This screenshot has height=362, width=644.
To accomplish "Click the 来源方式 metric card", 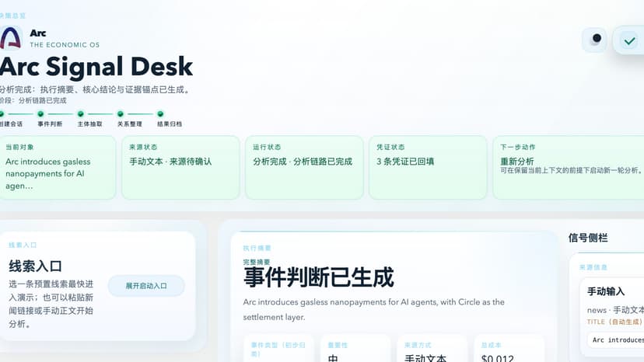I will coord(432,349).
